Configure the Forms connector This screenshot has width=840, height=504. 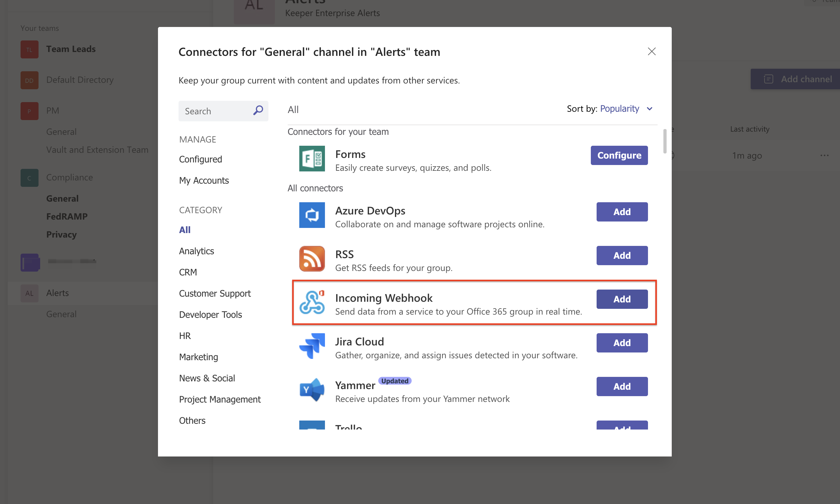tap(619, 155)
